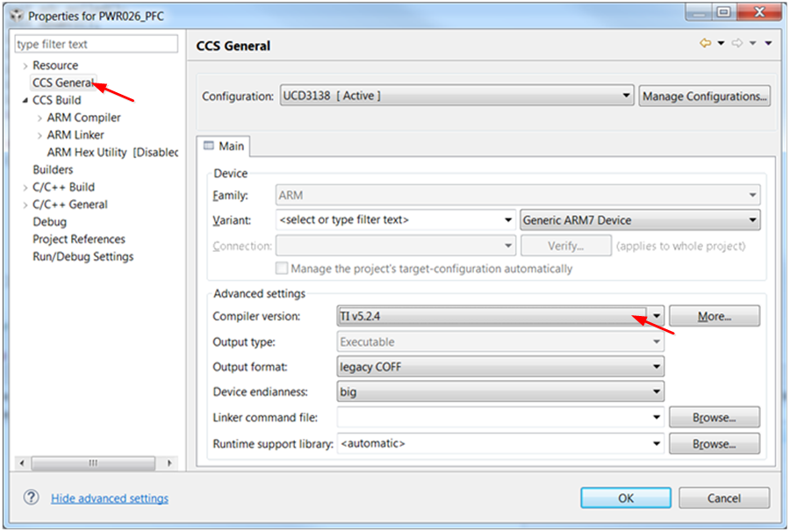Select CCS General in the tree
Screen dimensions: 790x532
coord(63,83)
